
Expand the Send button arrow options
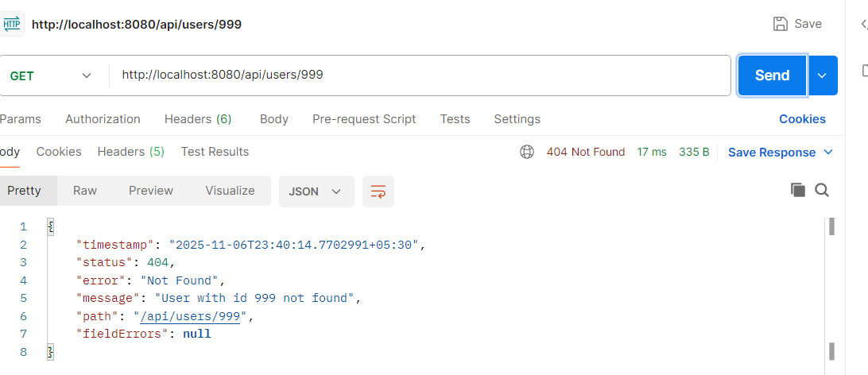823,75
